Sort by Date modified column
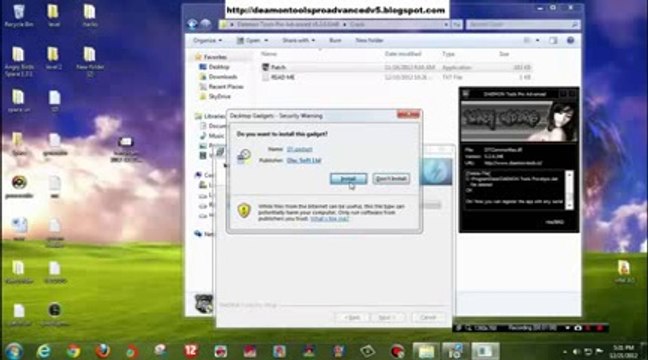Viewport: 648px width, 360px height. pos(403,54)
